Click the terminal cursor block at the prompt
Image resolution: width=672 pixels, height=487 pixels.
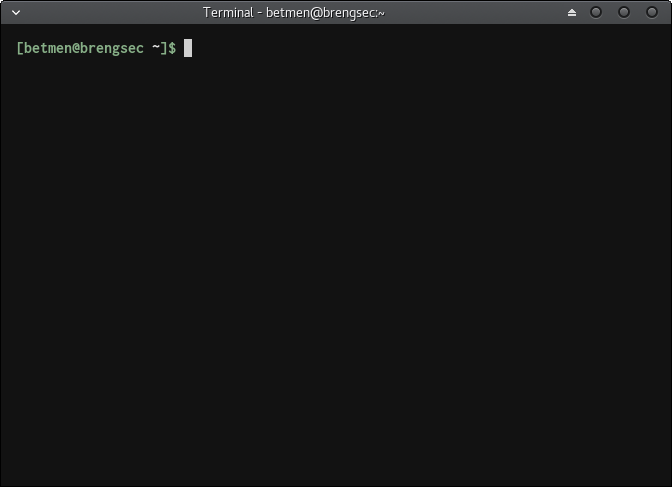188,48
